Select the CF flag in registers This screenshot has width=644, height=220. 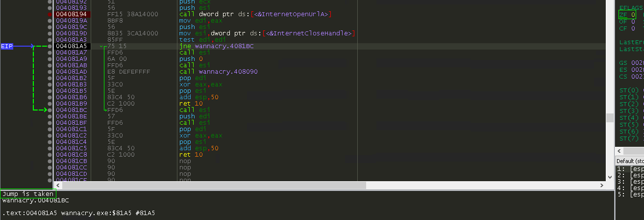[627, 28]
